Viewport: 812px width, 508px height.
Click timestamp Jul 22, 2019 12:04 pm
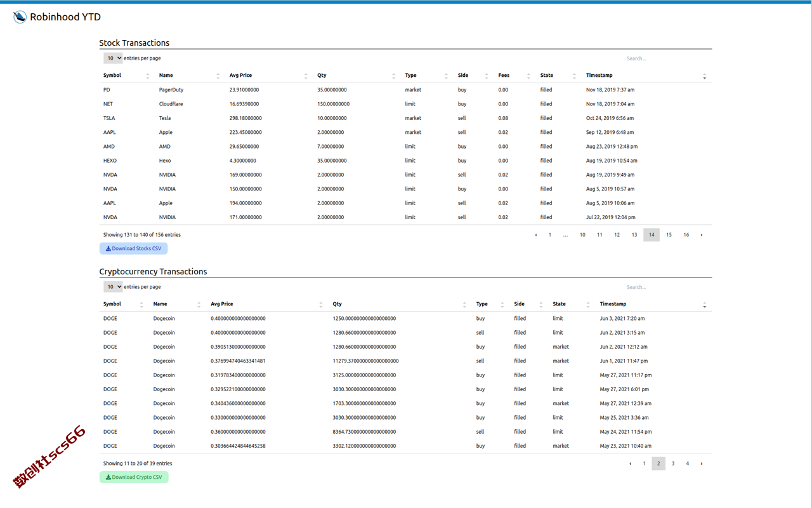[611, 218]
